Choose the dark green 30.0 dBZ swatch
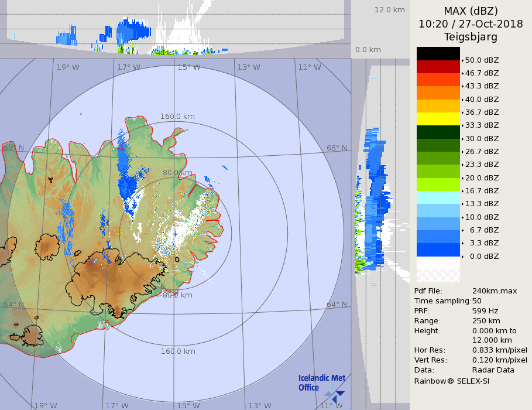Screen dimensions: 532x410 438,132
